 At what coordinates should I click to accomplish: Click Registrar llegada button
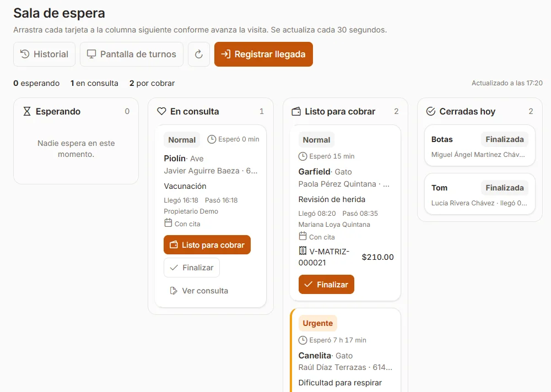pos(263,54)
